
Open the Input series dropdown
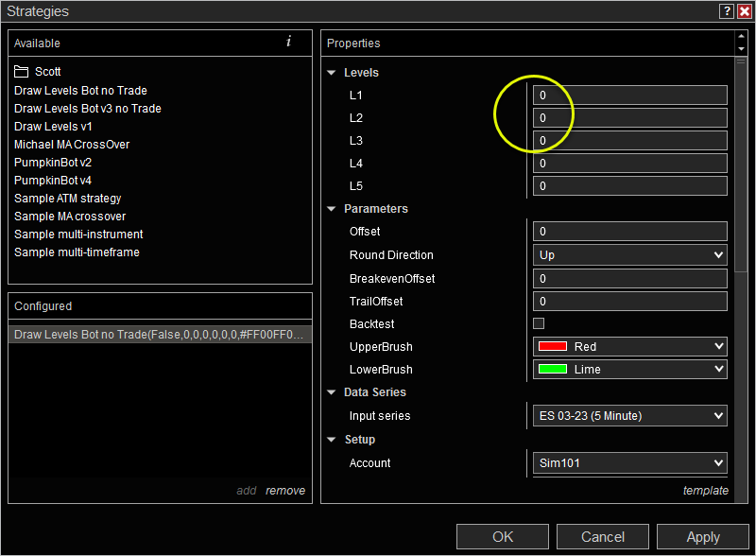tap(629, 415)
